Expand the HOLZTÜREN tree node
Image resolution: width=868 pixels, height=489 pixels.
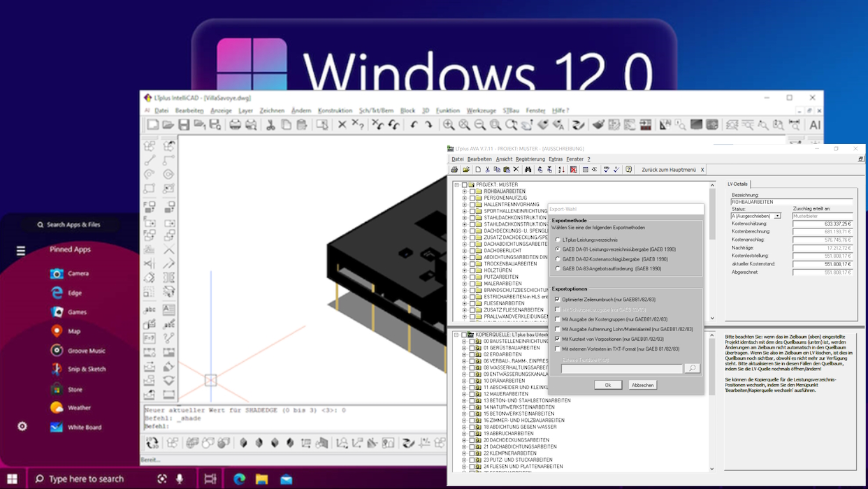coord(464,270)
